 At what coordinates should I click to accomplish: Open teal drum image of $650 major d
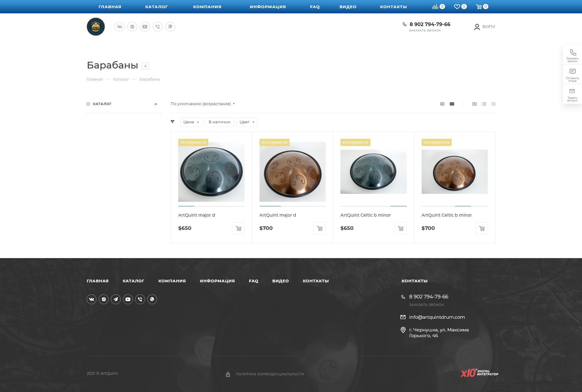[211, 172]
